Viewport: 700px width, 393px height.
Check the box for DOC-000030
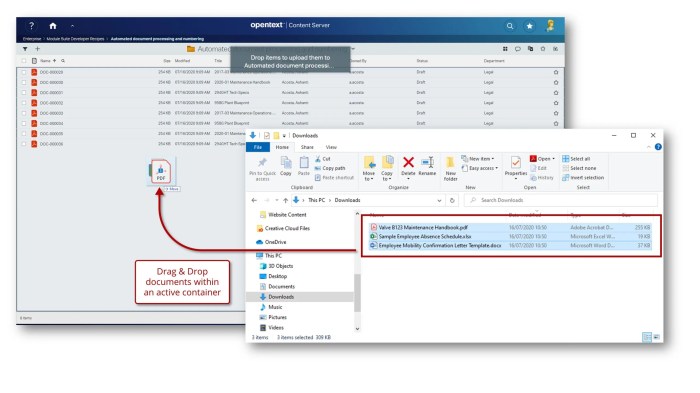pyautogui.click(x=24, y=82)
